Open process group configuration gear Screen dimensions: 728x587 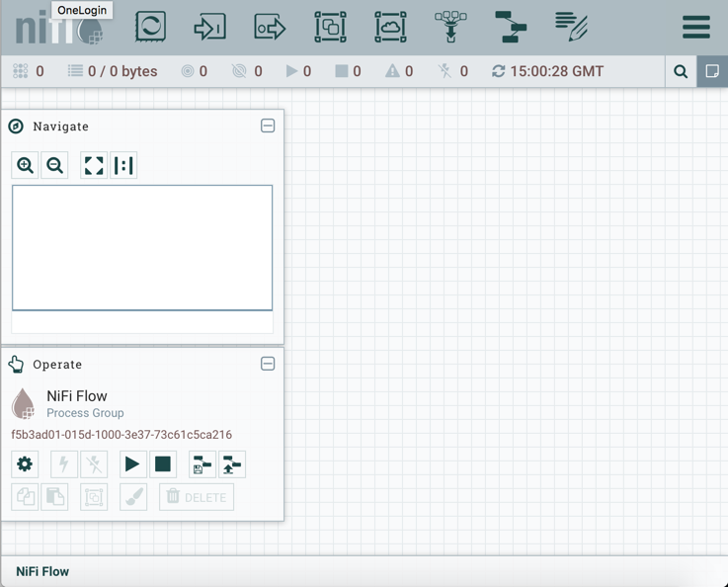25,464
